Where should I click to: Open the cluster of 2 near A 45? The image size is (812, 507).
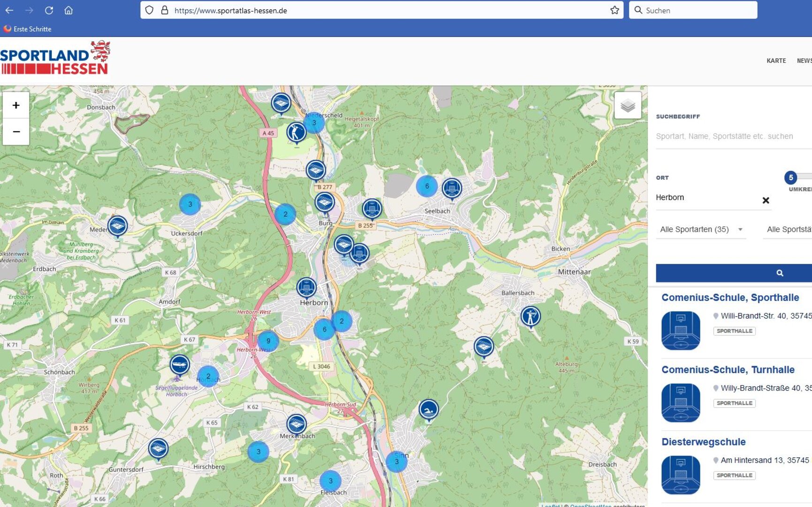[285, 215]
